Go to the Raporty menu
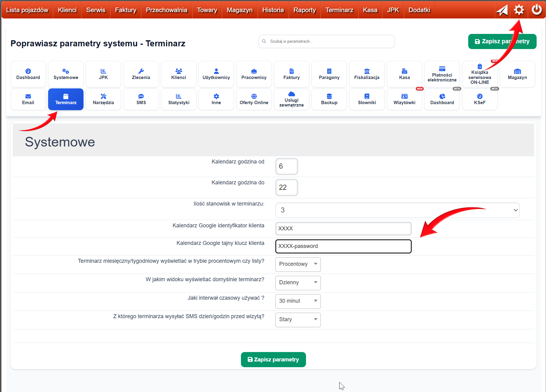The image size is (546, 392). coord(304,10)
